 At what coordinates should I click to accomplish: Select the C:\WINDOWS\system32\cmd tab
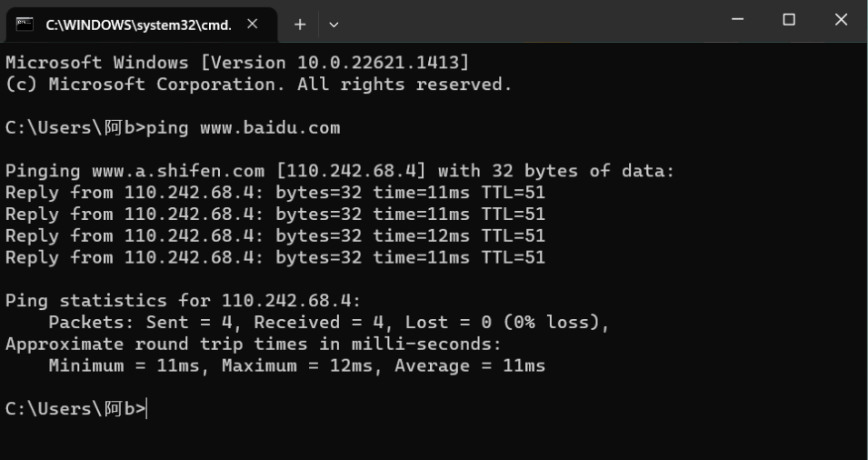(x=136, y=25)
